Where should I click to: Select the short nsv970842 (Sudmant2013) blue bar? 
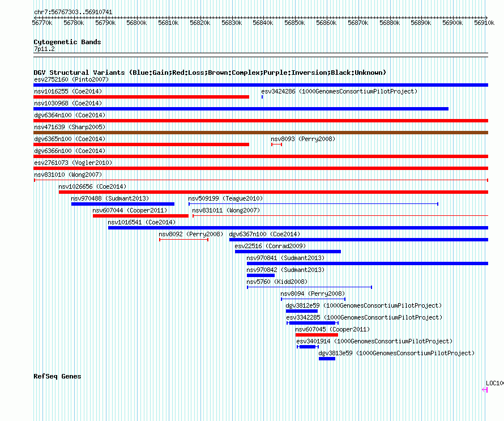260,275
